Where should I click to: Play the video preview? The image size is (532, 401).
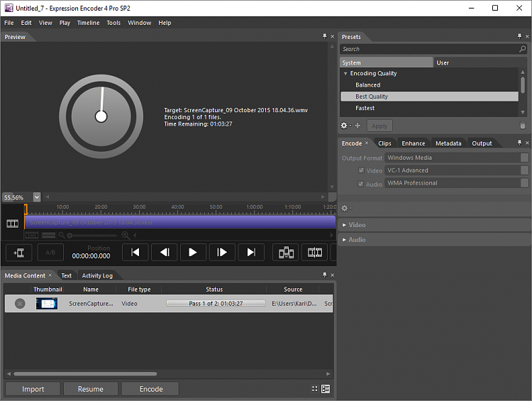coord(193,252)
